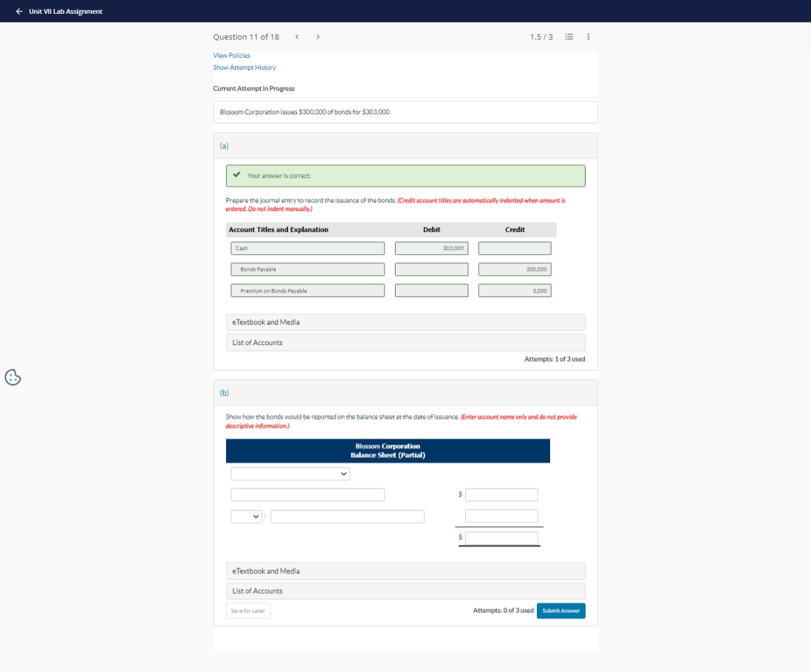Click the Save for Later button

click(248, 611)
